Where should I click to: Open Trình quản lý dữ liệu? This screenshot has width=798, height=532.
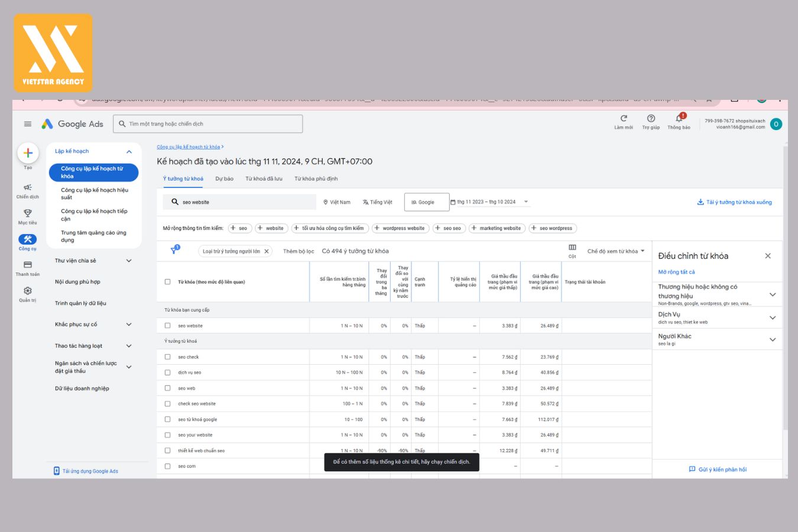pos(80,303)
